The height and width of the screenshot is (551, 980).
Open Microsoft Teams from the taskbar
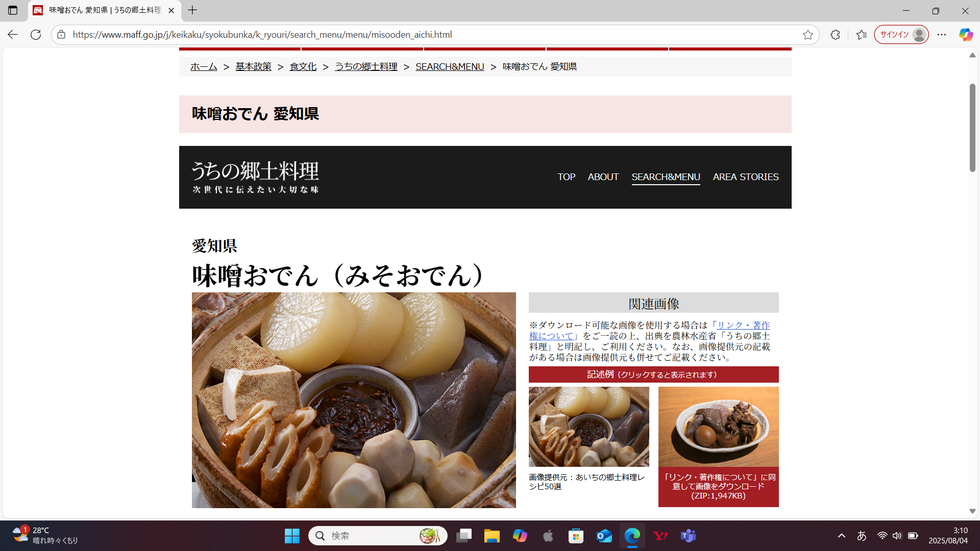point(688,536)
